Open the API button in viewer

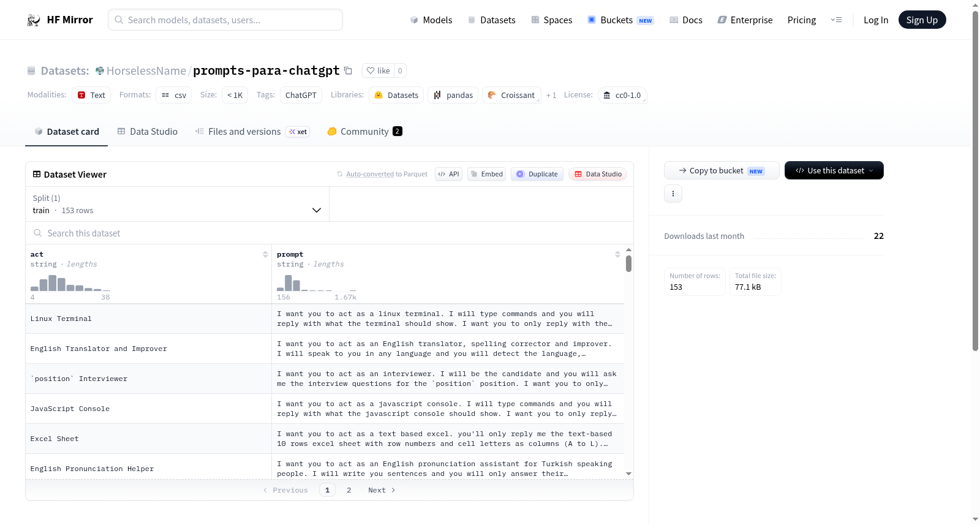click(448, 174)
